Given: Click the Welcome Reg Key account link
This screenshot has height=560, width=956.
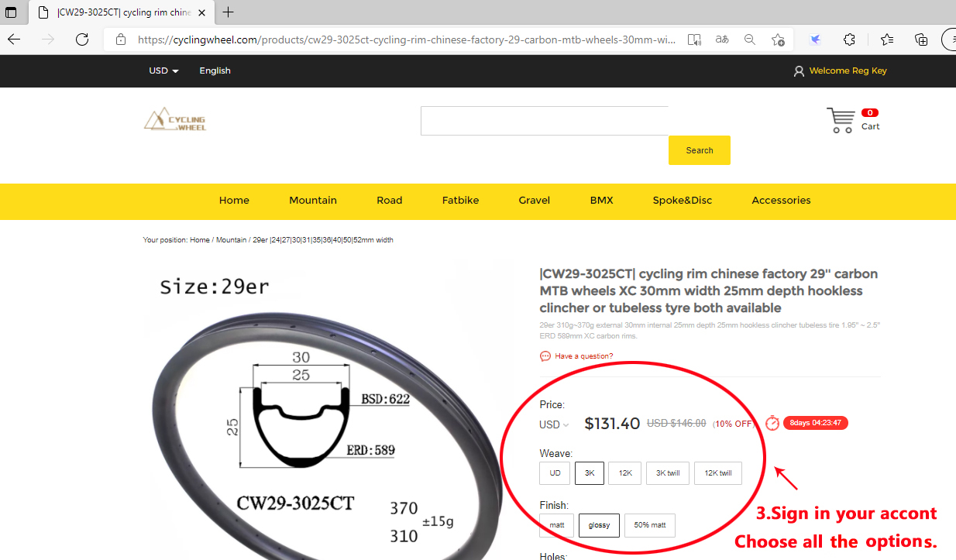Looking at the screenshot, I should pos(848,70).
